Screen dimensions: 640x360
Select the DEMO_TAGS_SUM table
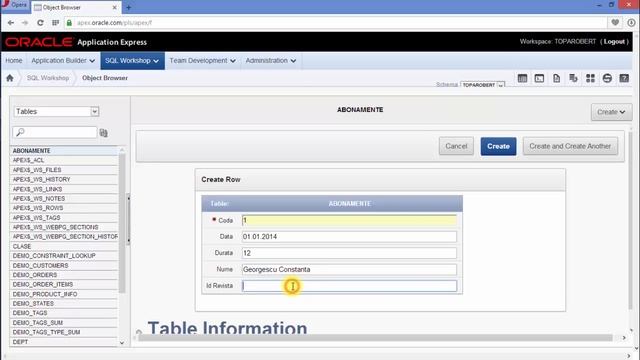64,322
